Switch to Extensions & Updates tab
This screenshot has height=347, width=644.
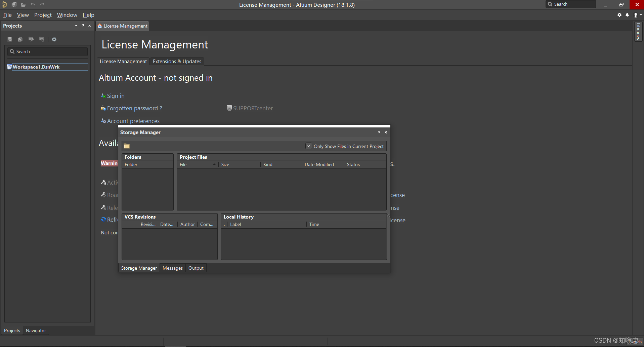click(x=177, y=62)
